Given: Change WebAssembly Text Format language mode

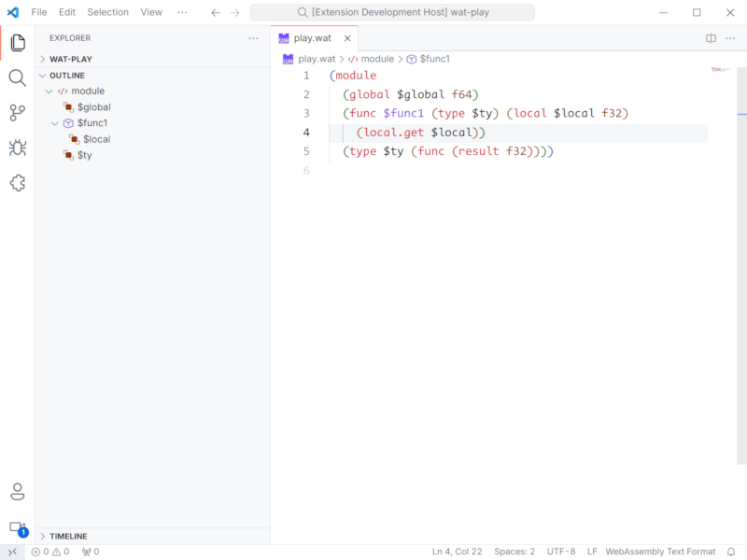Looking at the screenshot, I should [x=660, y=552].
